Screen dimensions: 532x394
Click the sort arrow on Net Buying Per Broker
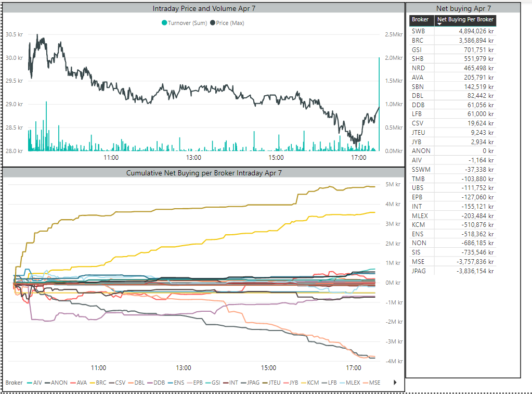[439, 25]
